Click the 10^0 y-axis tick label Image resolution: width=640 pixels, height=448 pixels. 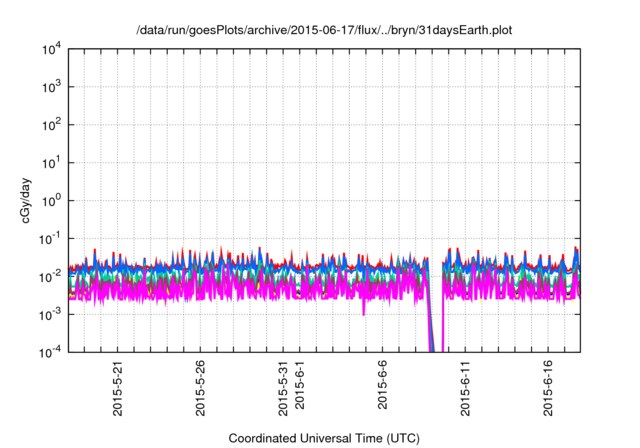(52, 200)
